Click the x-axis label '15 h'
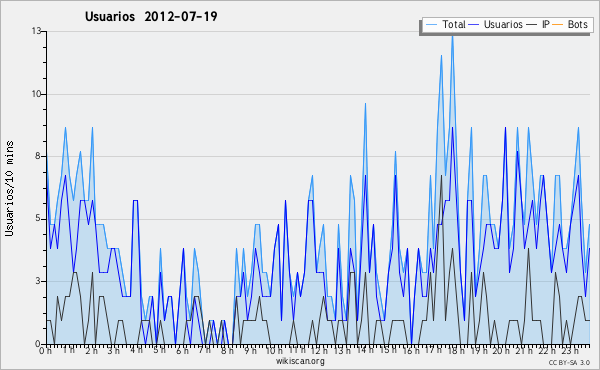The height and width of the screenshot is (370, 600). [388, 350]
